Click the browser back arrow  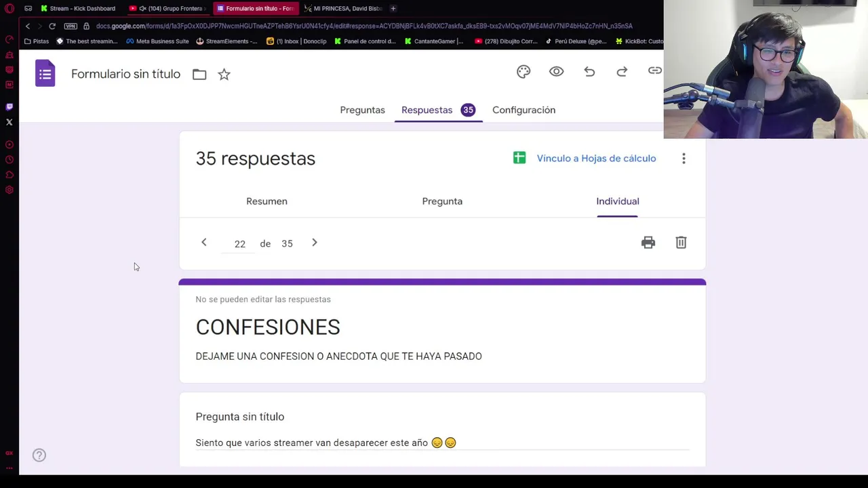pyautogui.click(x=28, y=26)
